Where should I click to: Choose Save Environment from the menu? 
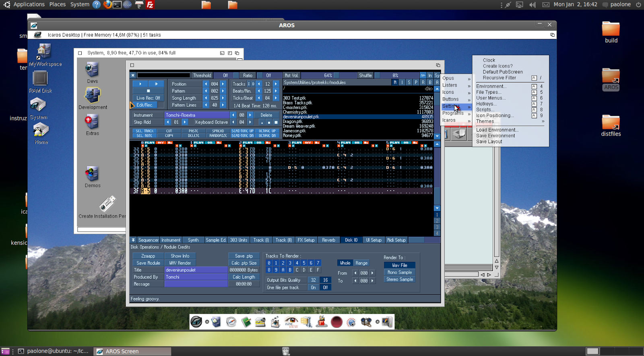495,136
